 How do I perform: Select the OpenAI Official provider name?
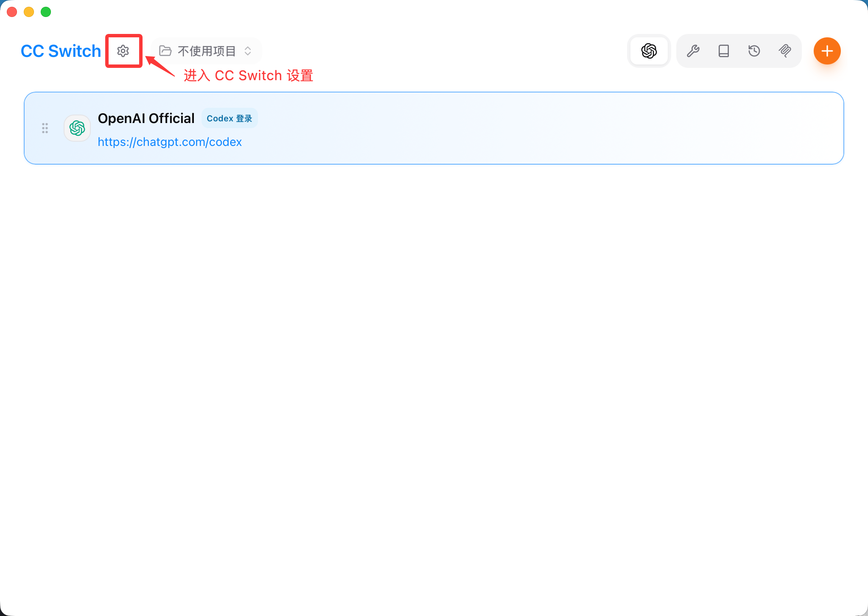click(x=146, y=118)
